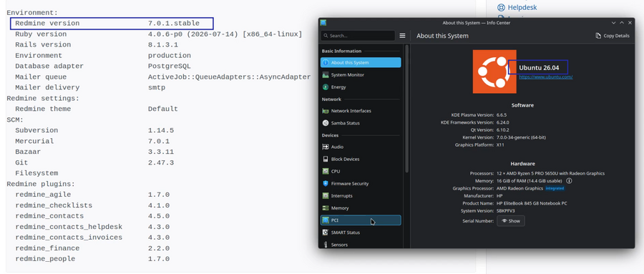The image size is (644, 274).
Task: Select the System Monitor icon in the sidebar
Action: 326,75
